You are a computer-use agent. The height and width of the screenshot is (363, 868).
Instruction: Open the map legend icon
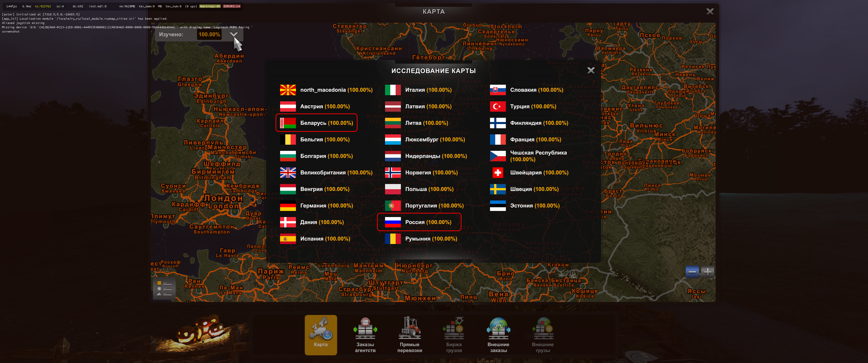click(164, 289)
